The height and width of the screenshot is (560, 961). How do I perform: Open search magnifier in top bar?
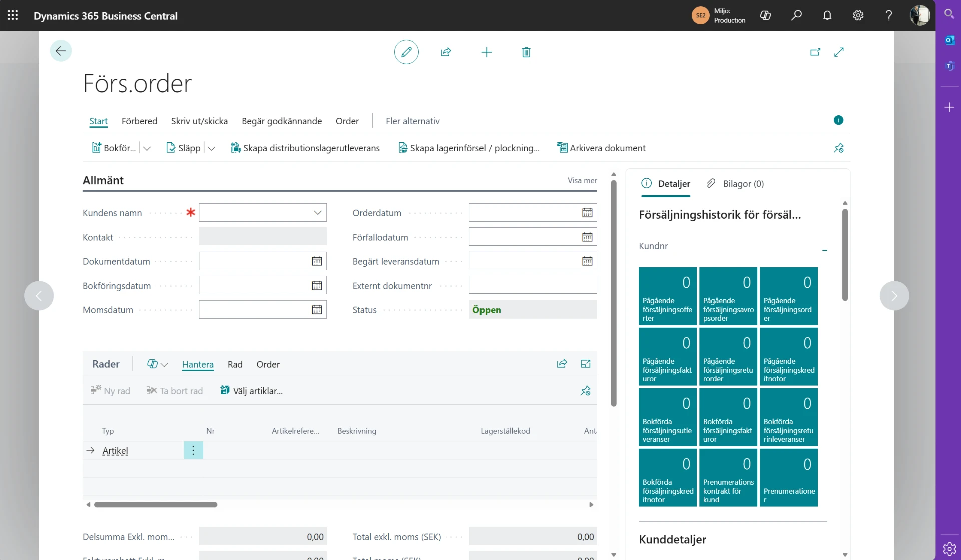pyautogui.click(x=796, y=15)
